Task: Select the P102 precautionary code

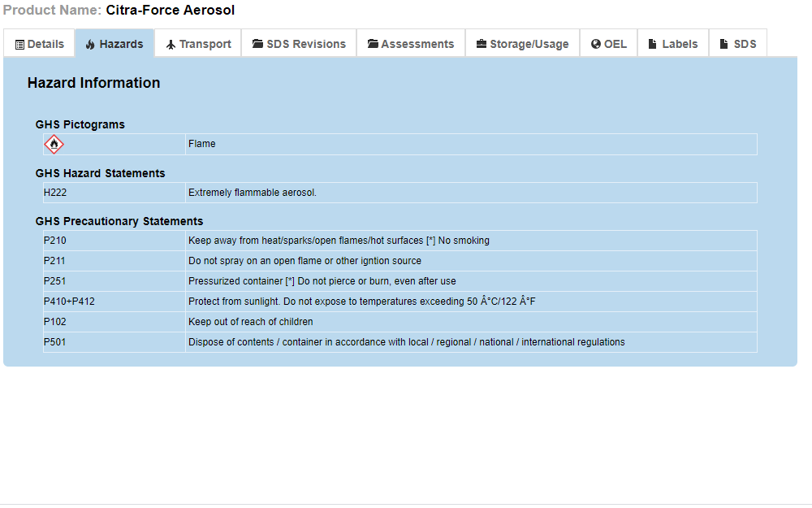Action: coord(55,322)
